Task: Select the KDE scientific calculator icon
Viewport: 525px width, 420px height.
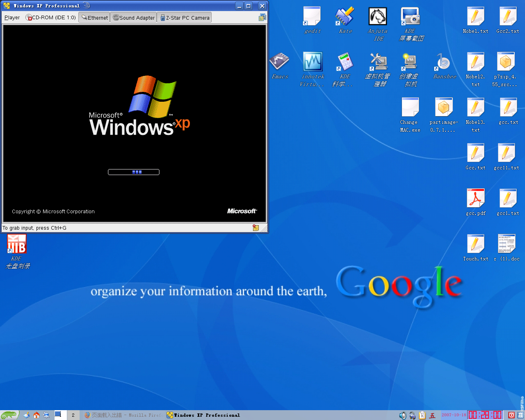Action: (345, 69)
